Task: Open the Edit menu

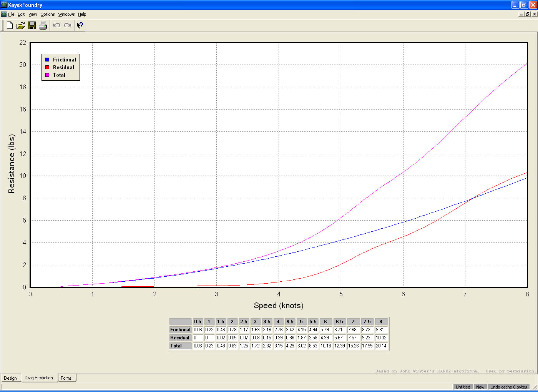Action: click(21, 14)
